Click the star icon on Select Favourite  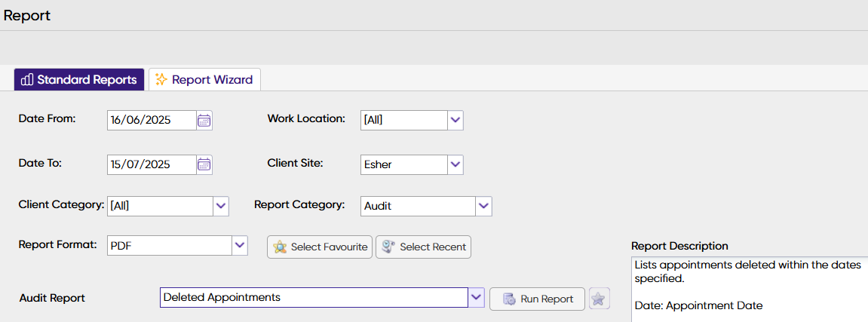pos(280,247)
